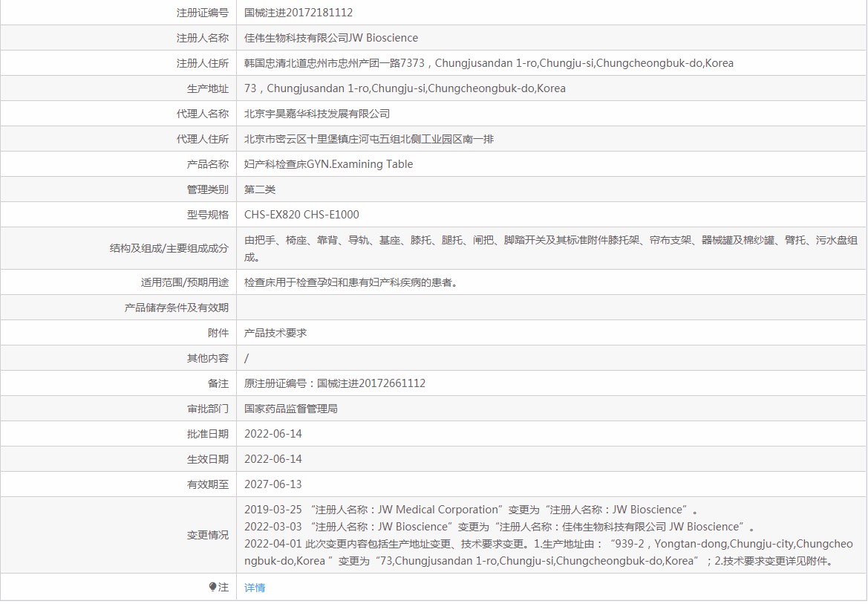Click the 变更情况 label
The image size is (868, 604).
(x=208, y=535)
